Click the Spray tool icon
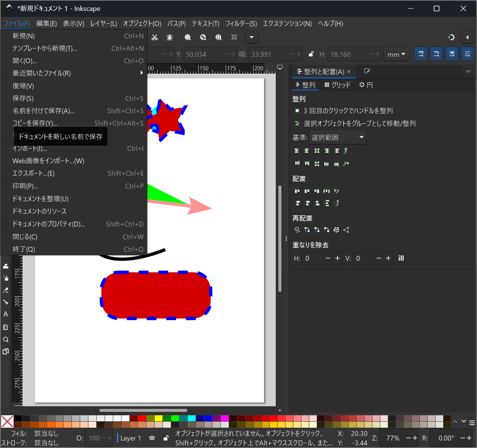The height and width of the screenshot is (448, 477). (x=6, y=278)
